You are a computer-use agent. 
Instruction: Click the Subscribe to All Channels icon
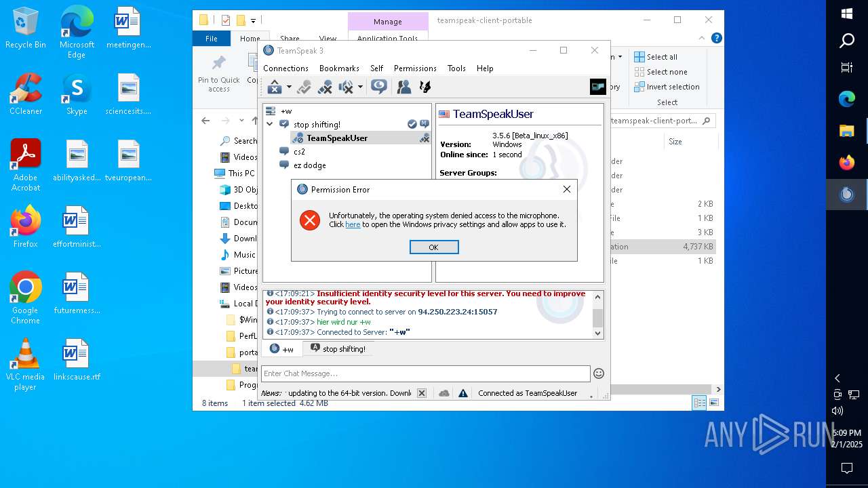click(379, 87)
